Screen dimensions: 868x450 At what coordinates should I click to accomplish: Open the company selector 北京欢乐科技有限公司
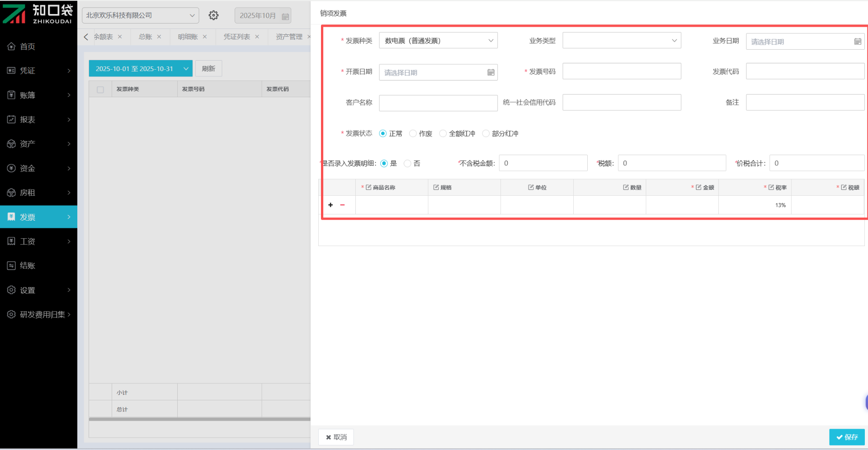(x=140, y=15)
